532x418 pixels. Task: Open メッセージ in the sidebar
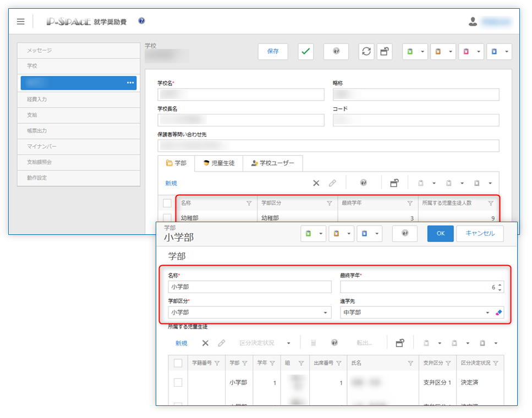pyautogui.click(x=79, y=51)
